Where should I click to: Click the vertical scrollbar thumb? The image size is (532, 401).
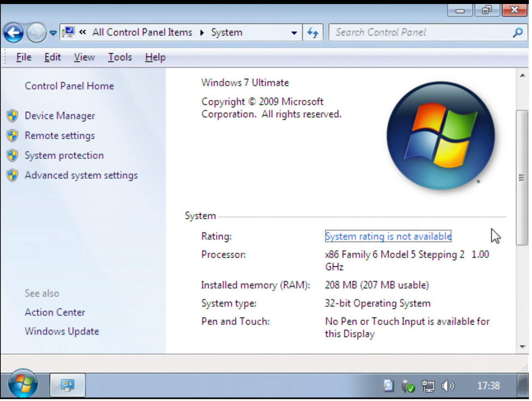[522, 177]
